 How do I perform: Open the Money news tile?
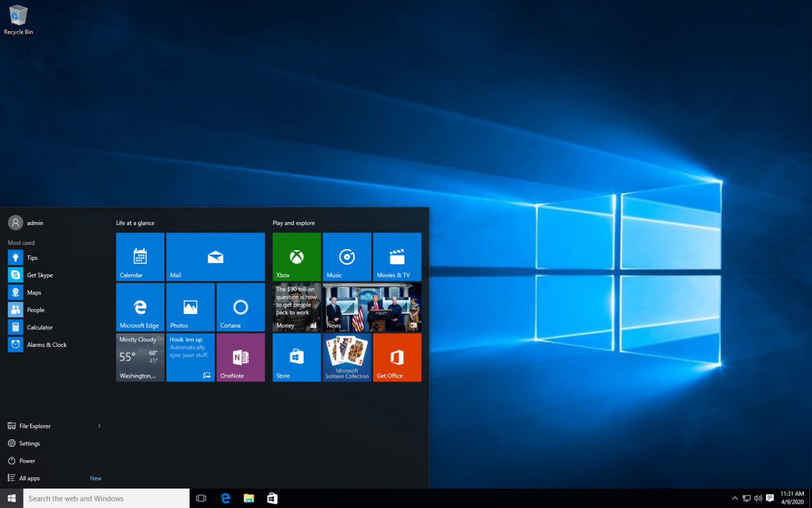(x=296, y=307)
